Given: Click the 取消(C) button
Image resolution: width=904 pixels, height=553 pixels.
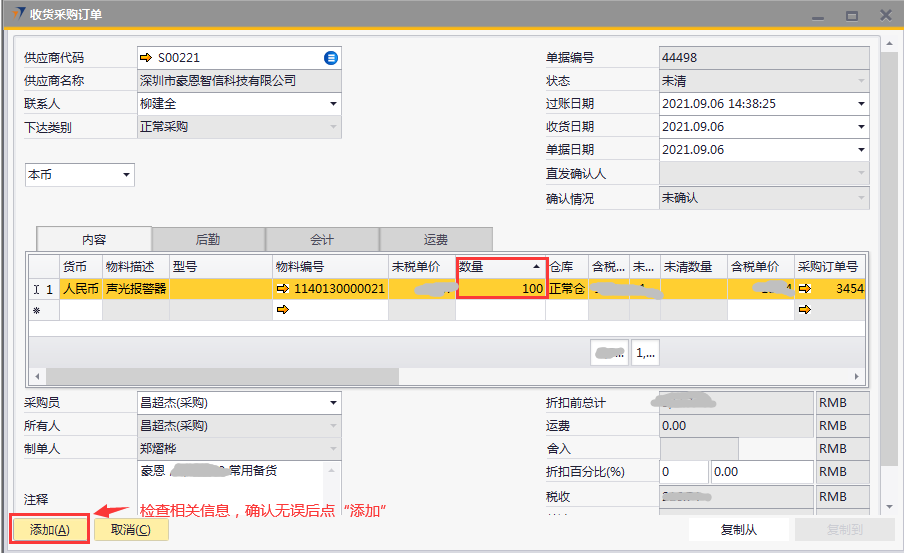Looking at the screenshot, I should tap(131, 529).
